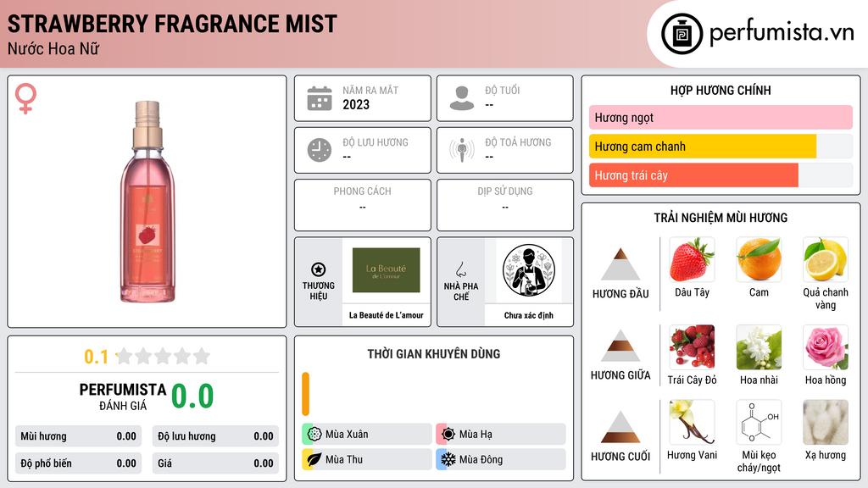Image resolution: width=868 pixels, height=488 pixels.
Task: Click the Mùa Đông snowflake icon
Action: pyautogui.click(x=448, y=459)
